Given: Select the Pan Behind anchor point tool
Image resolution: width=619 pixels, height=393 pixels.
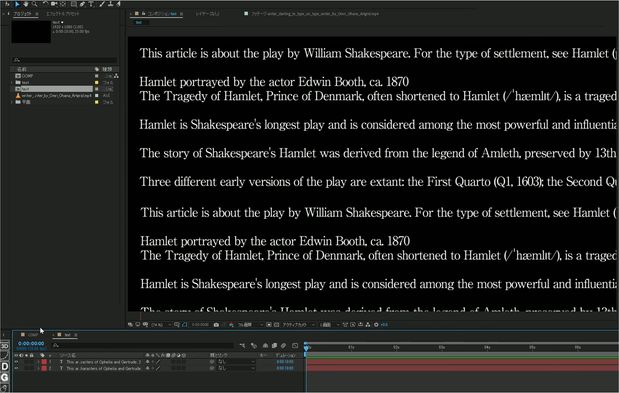Looking at the screenshot, I should pyautogui.click(x=63, y=4).
